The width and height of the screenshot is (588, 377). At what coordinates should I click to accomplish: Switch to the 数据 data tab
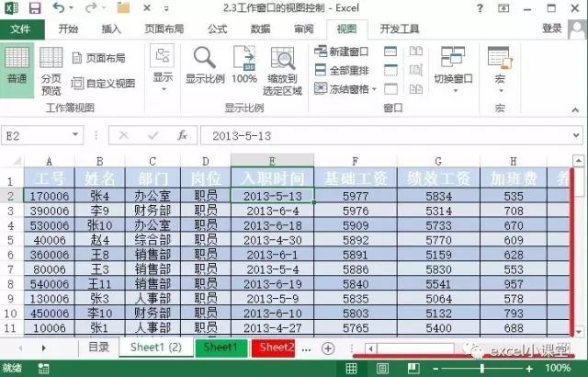pyautogui.click(x=260, y=29)
